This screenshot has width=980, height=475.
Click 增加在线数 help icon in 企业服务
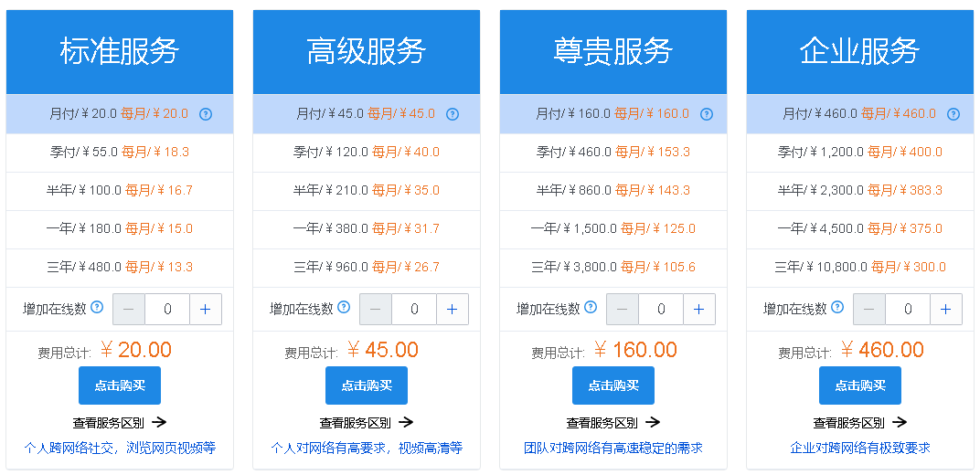click(x=837, y=308)
